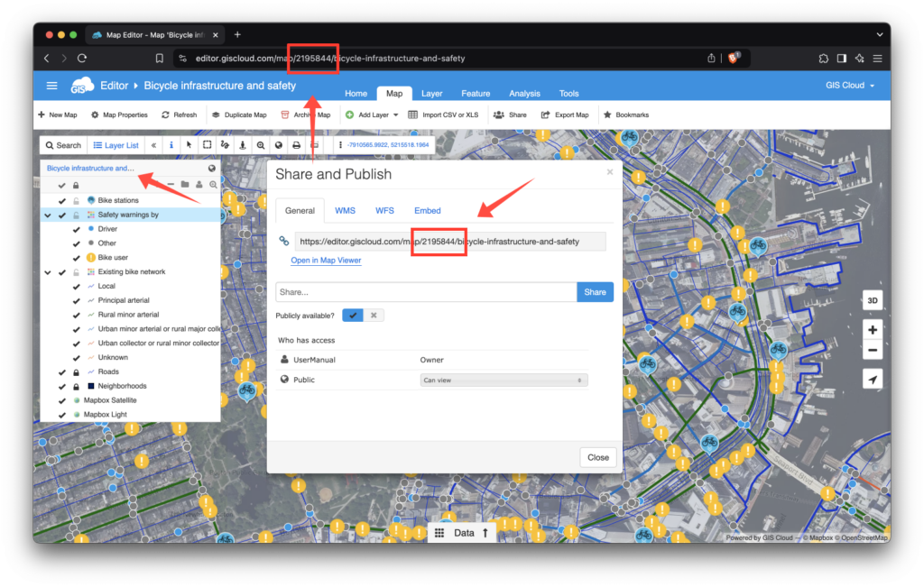Image resolution: width=924 pixels, height=587 pixels.
Task: Open the Data panel at the bottom
Action: [464, 532]
